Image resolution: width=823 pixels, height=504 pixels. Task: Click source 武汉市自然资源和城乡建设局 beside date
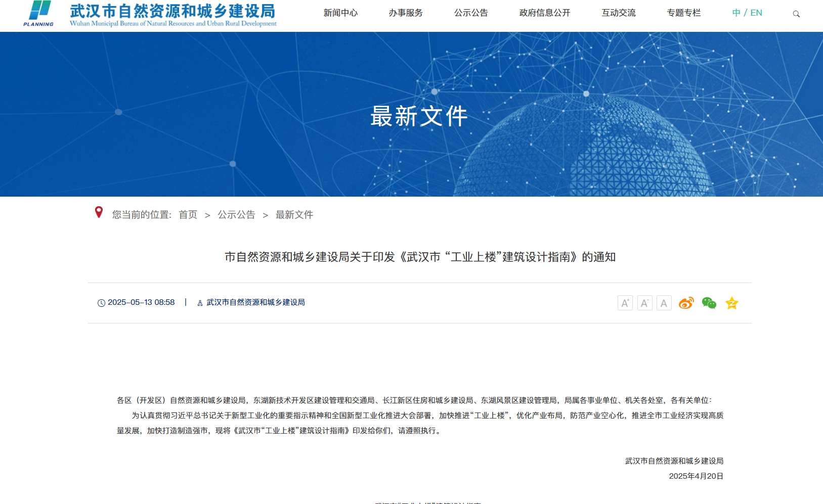click(255, 302)
